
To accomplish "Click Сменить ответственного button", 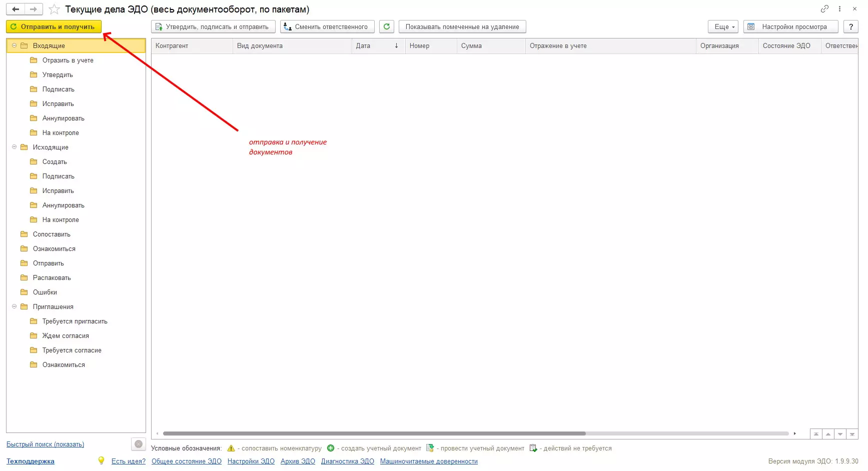I will click(x=327, y=26).
